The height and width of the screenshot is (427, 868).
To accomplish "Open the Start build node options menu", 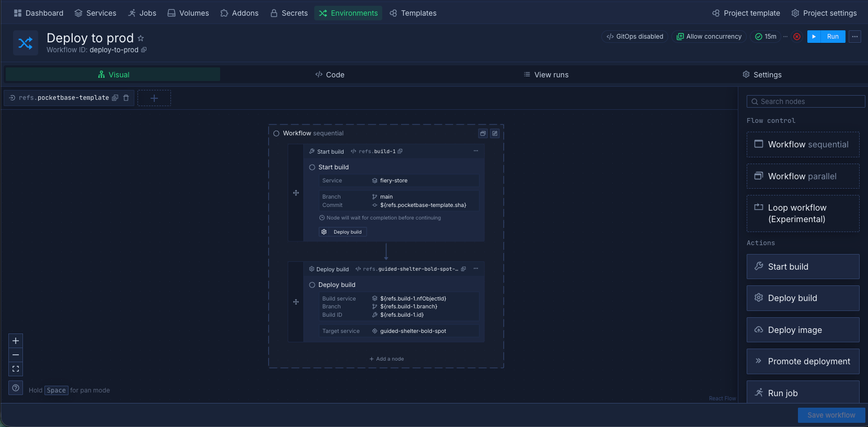I will (476, 151).
